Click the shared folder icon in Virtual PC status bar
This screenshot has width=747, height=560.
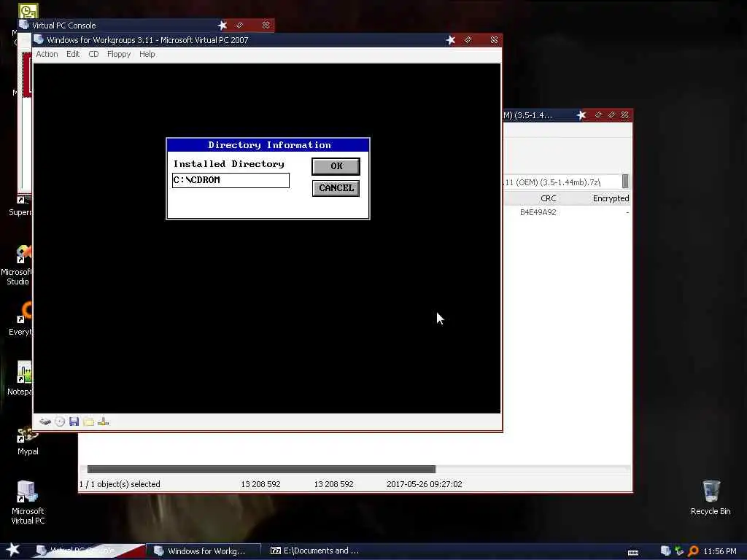[88, 421]
